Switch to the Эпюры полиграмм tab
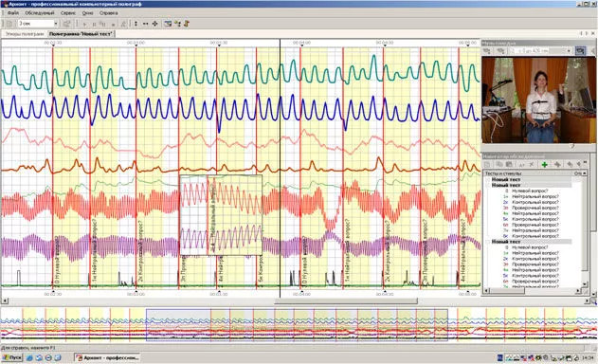Screen dimensions: 598x364 (25, 34)
